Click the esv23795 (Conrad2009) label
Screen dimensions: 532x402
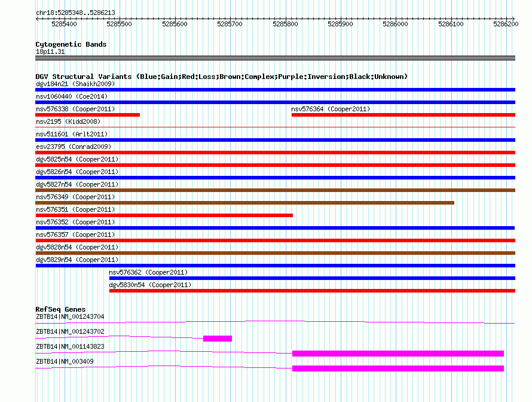click(x=74, y=147)
